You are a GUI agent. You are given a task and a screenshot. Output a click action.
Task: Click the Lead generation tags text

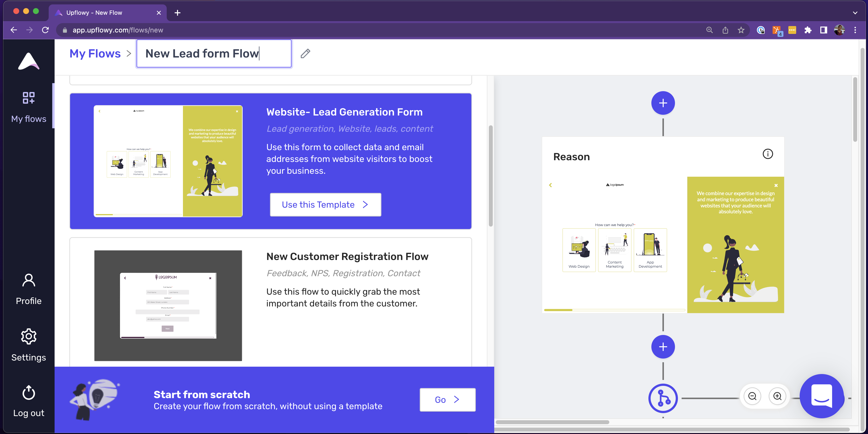point(349,129)
